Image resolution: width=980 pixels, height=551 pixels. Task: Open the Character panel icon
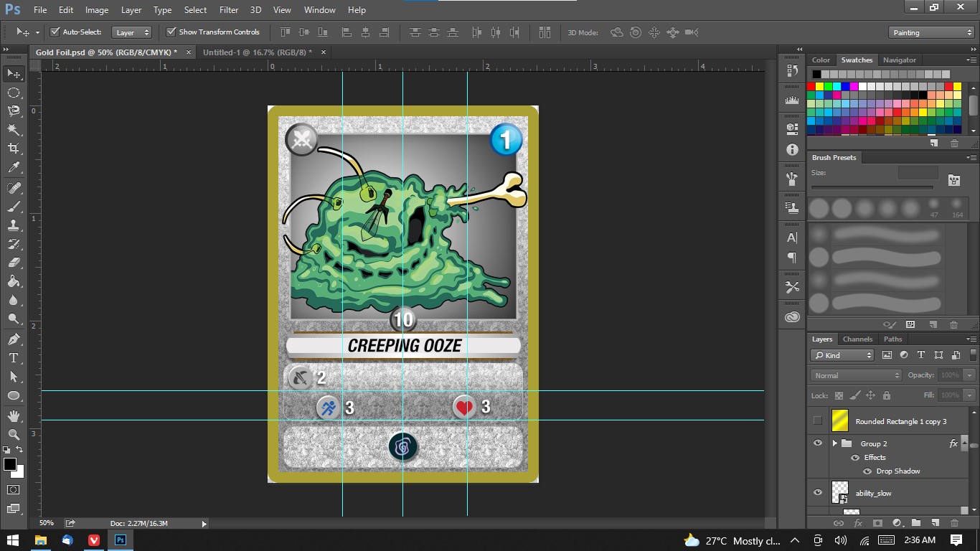(792, 237)
